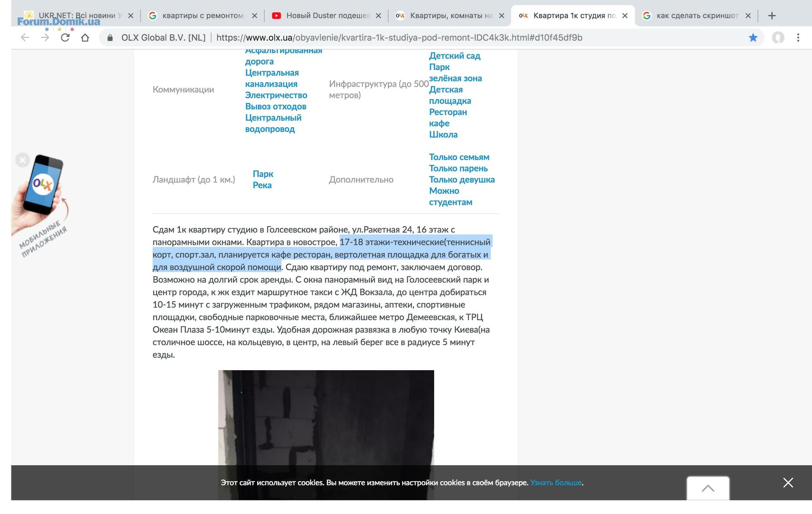Click the 'Детская площадка' link
Viewport: 812px width, 514px height.
click(450, 95)
